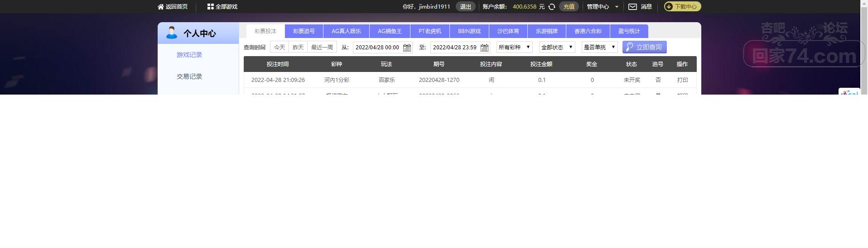
Task: Click the 未开奖 status cell
Action: pos(632,80)
